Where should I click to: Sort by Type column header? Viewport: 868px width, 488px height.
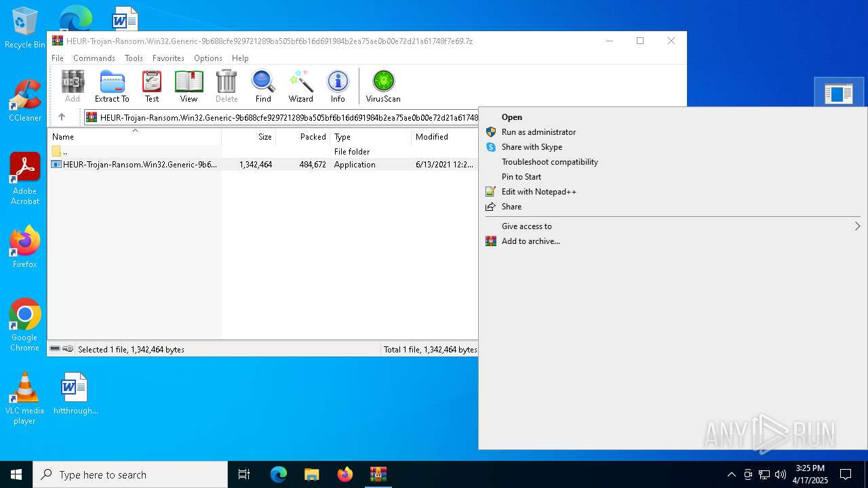370,137
